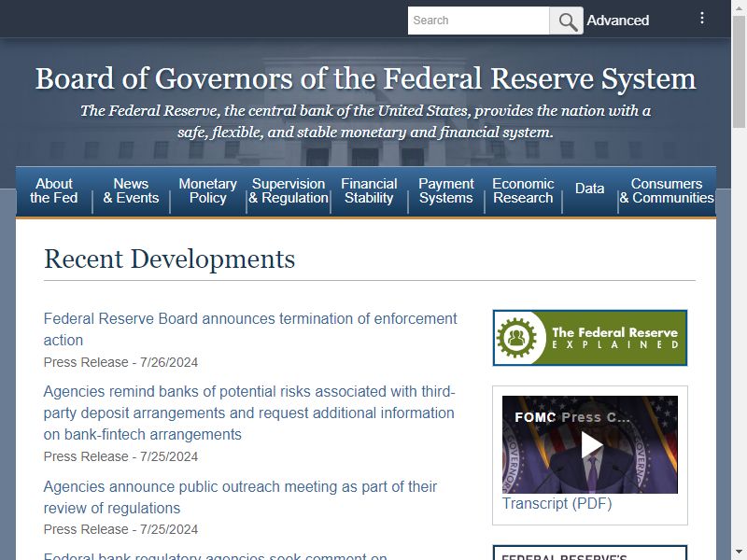Open the Economic Research menu
Viewport: 747px width, 560px height.
[523, 191]
